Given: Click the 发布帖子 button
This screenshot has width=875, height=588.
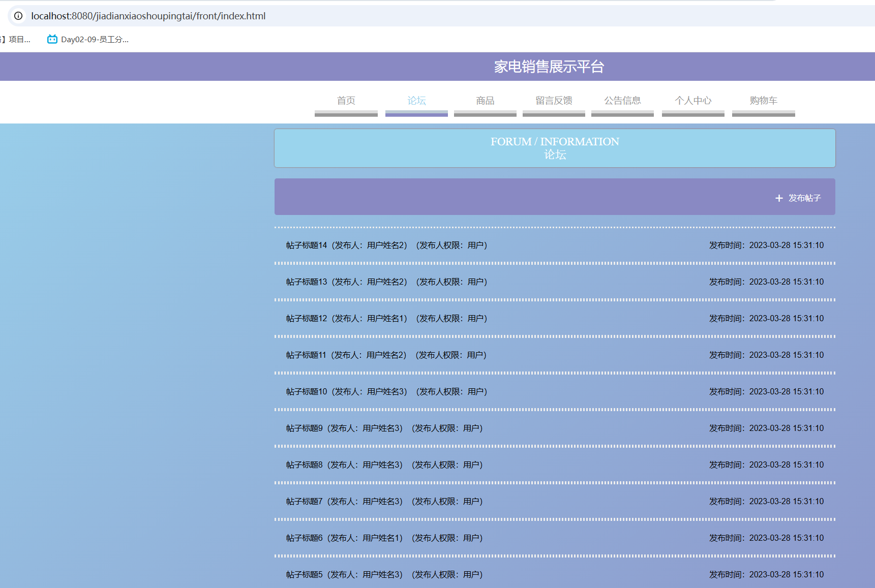Looking at the screenshot, I should [798, 198].
